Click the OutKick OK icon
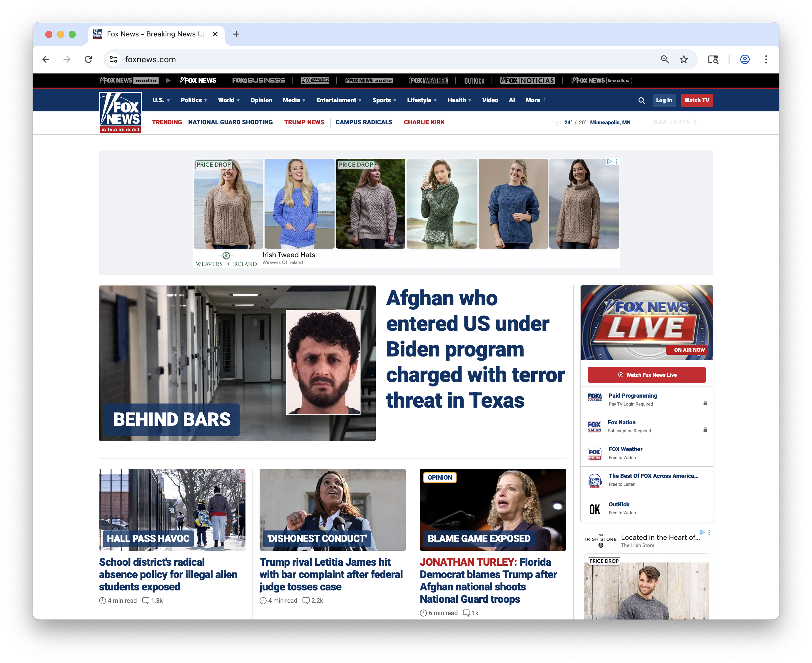This screenshot has height=663, width=812. pos(595,508)
